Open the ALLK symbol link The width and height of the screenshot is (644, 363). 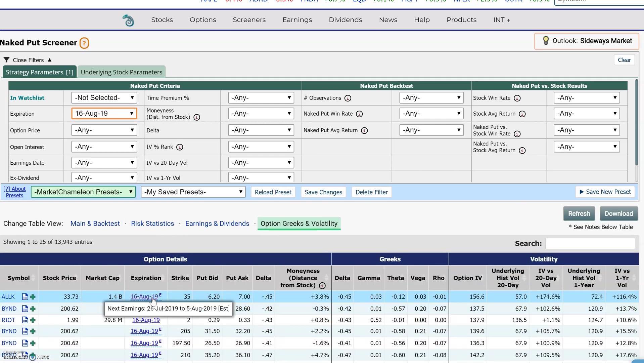click(8, 297)
